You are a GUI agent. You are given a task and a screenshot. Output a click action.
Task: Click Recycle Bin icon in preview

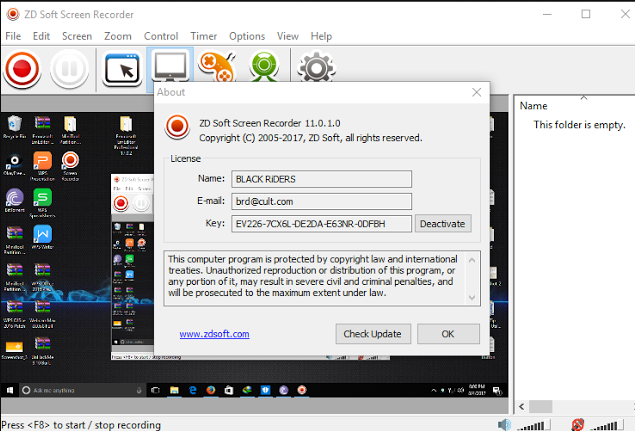(x=15, y=127)
